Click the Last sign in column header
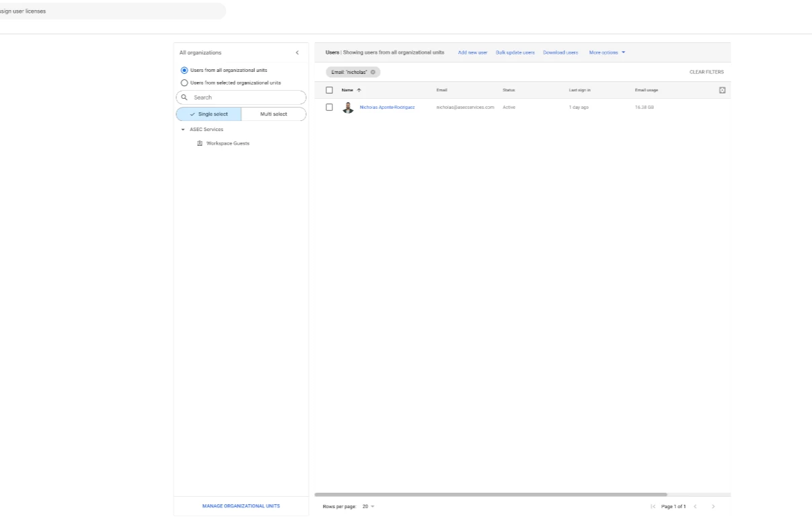 579,90
